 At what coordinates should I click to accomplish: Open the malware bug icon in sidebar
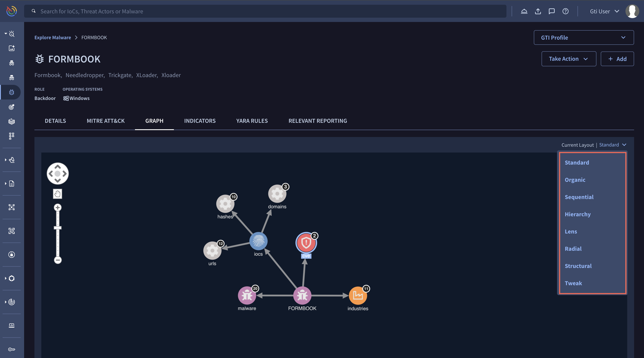12,92
